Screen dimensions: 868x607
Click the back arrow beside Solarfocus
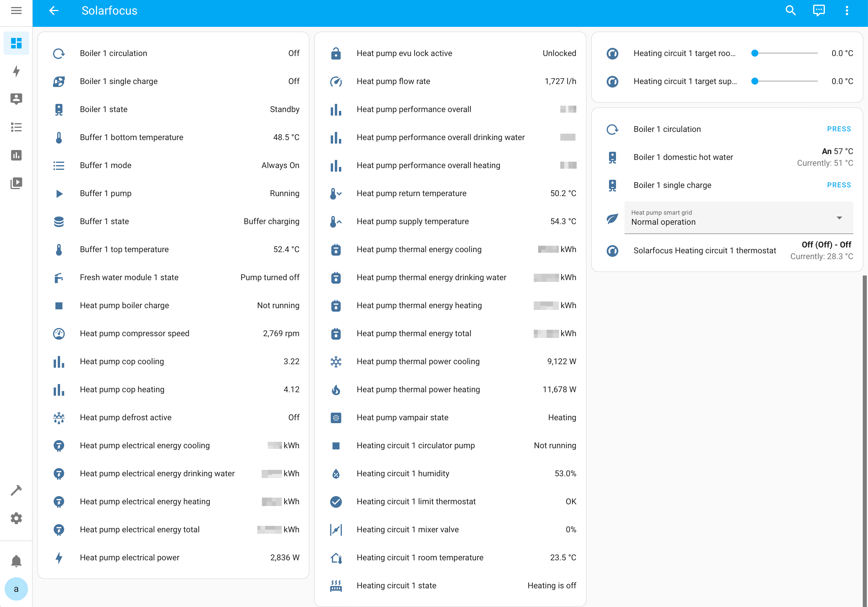(x=54, y=11)
